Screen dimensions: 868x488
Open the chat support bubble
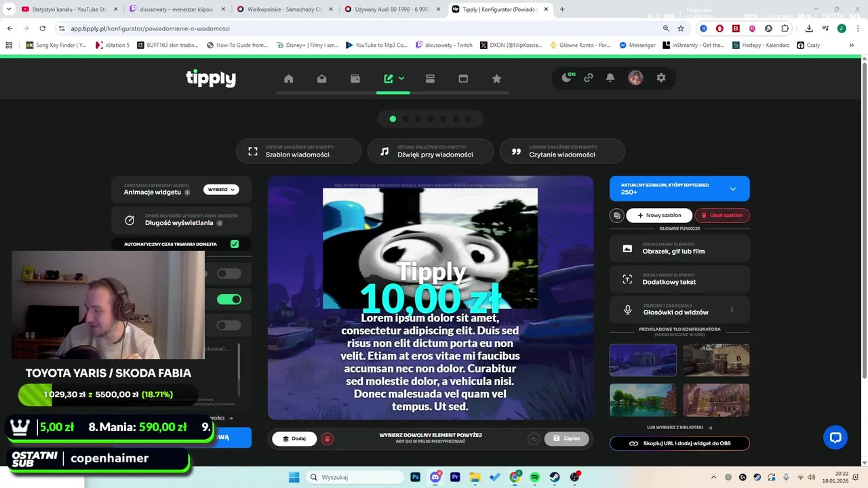click(835, 437)
